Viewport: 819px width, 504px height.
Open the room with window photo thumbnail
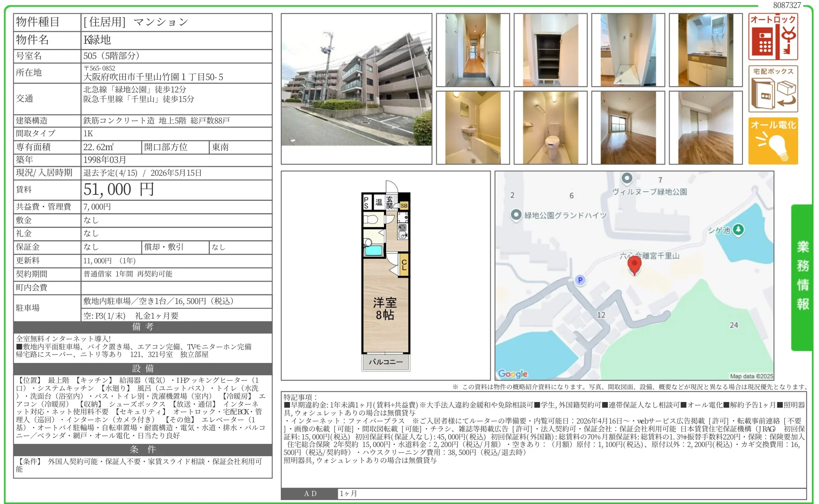[x=628, y=127]
